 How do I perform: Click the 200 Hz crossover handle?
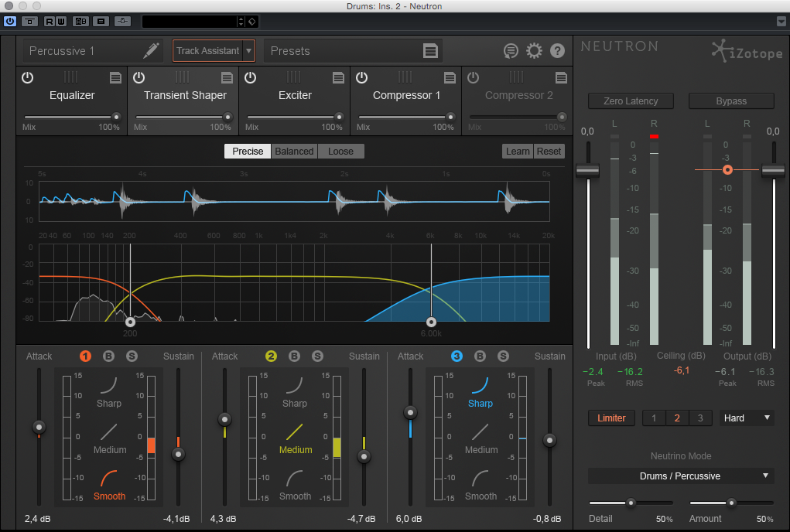[131, 322]
